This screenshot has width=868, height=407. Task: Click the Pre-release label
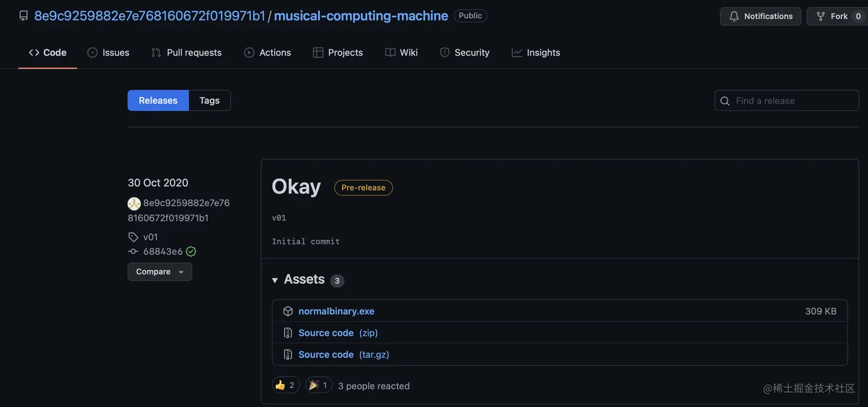(363, 188)
